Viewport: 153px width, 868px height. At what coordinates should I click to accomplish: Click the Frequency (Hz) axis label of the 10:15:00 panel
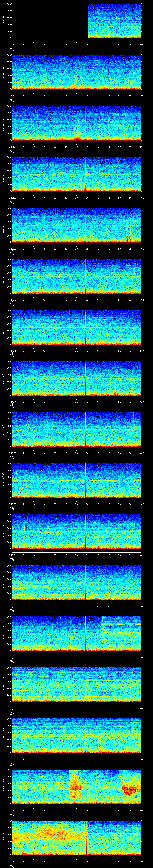[x=3, y=327]
